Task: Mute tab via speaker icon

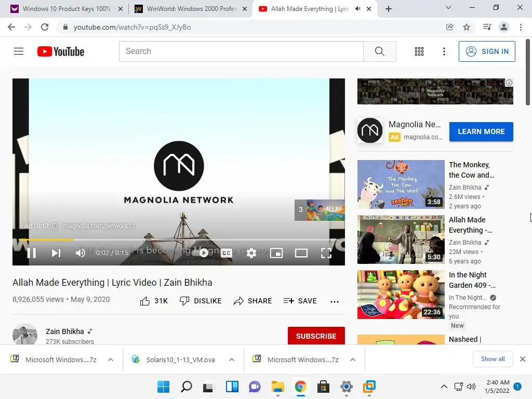Action: click(357, 9)
